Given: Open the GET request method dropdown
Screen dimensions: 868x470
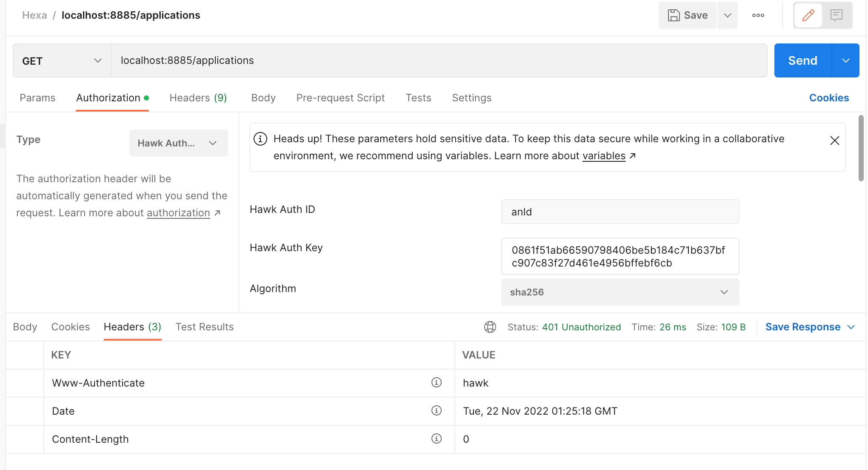Looking at the screenshot, I should click(61, 60).
